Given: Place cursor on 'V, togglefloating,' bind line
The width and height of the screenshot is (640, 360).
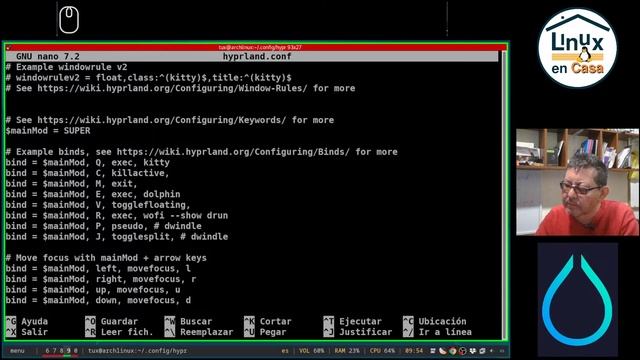Looking at the screenshot, I should pyautogui.click(x=98, y=205).
